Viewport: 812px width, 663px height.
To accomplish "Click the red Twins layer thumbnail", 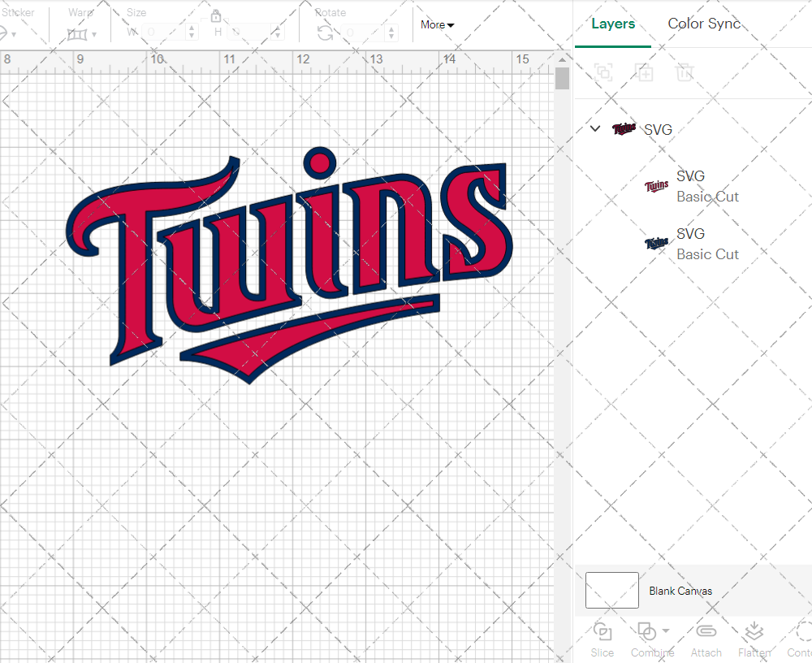I will (656, 186).
